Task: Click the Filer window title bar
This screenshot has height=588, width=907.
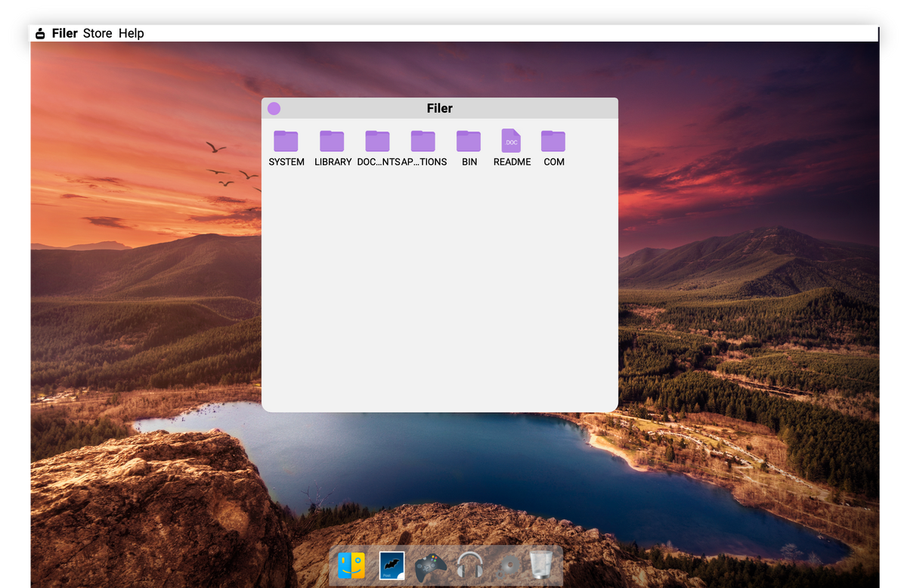Action: 440,108
